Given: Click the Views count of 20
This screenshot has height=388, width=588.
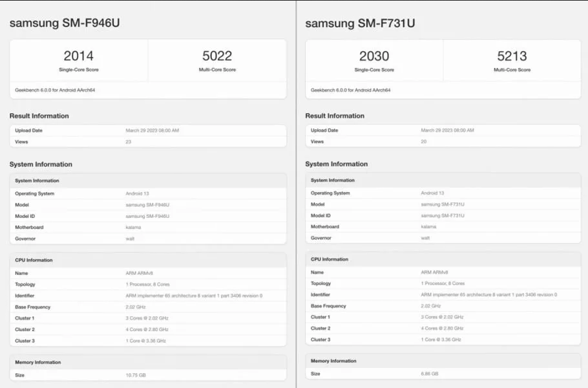Looking at the screenshot, I should tap(424, 142).
